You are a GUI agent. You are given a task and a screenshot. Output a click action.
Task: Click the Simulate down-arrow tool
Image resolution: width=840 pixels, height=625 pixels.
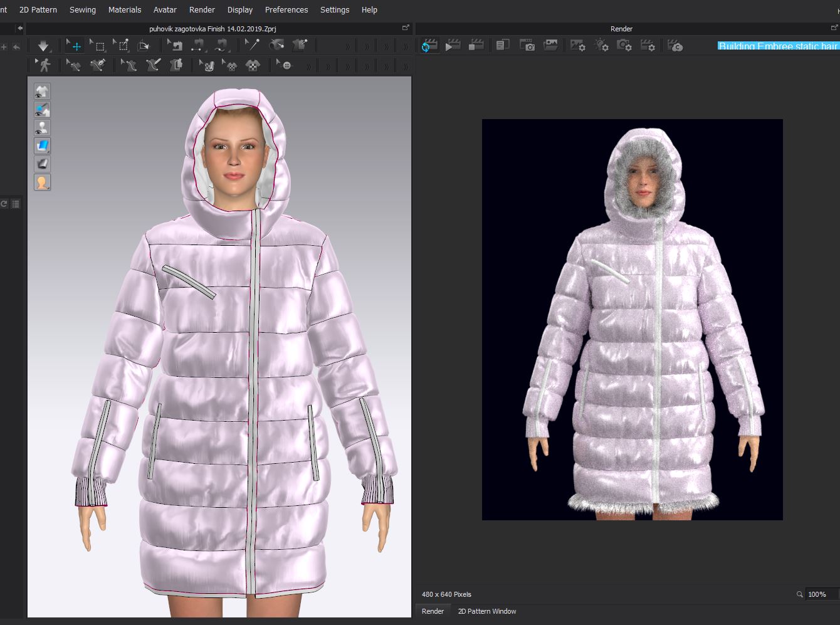[43, 46]
